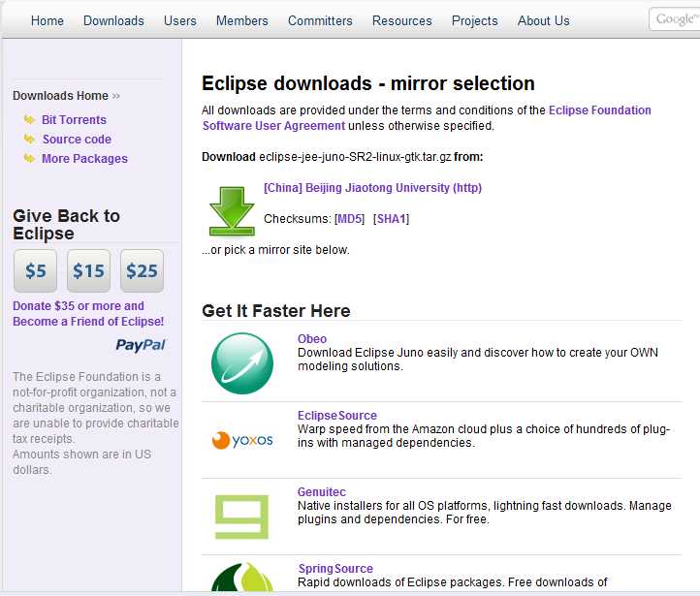
Task: Open the Obeo link
Action: pos(312,338)
